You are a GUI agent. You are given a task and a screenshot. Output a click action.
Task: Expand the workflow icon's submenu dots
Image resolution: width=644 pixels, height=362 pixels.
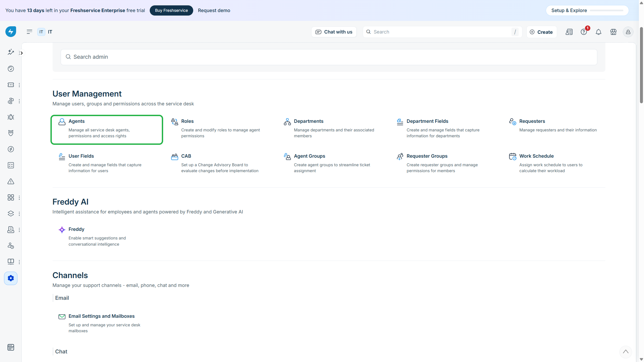[x=19, y=101]
